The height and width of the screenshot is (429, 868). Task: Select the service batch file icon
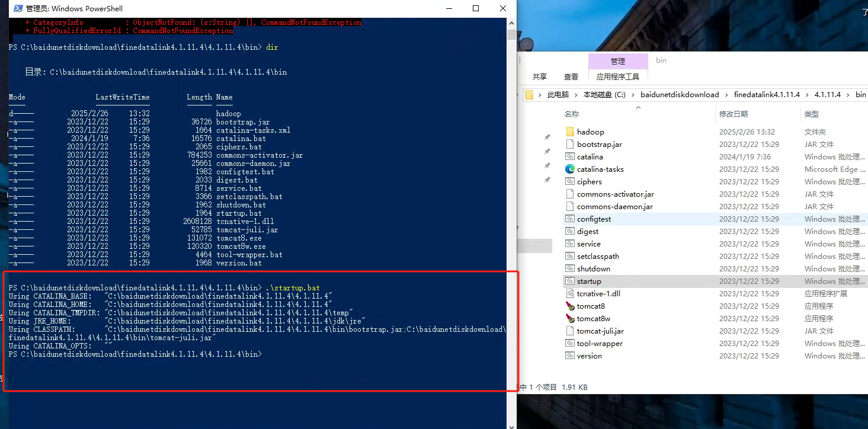(x=570, y=244)
